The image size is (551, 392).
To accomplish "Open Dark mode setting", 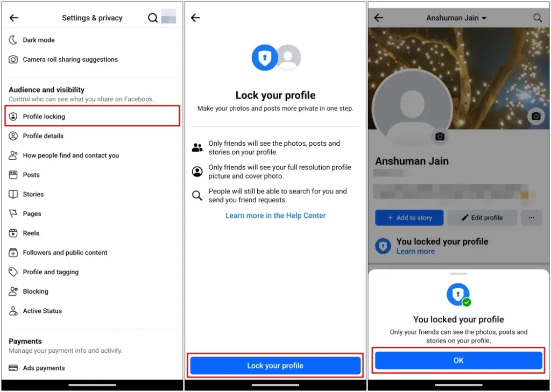I will pyautogui.click(x=92, y=40).
